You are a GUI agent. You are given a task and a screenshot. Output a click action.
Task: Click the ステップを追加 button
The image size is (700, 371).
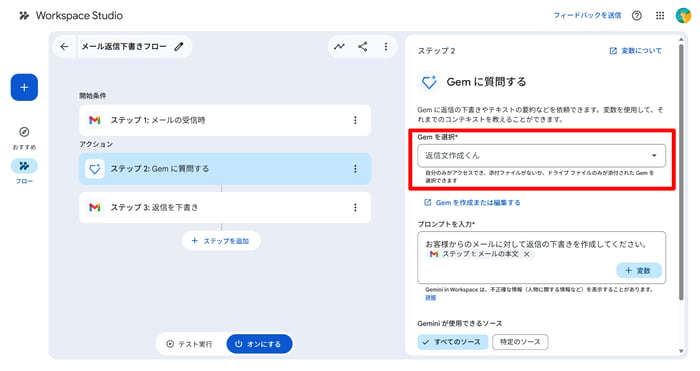point(221,241)
